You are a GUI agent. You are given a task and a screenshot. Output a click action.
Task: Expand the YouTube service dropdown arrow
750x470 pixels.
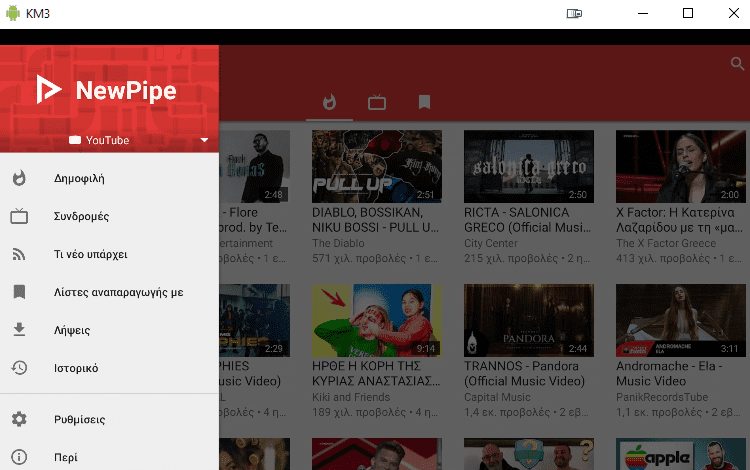[x=204, y=140]
